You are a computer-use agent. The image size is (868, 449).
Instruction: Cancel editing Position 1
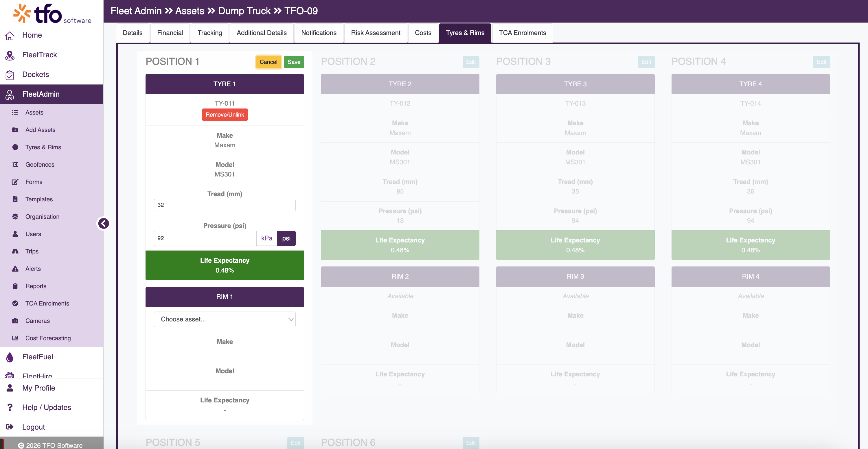tap(268, 62)
